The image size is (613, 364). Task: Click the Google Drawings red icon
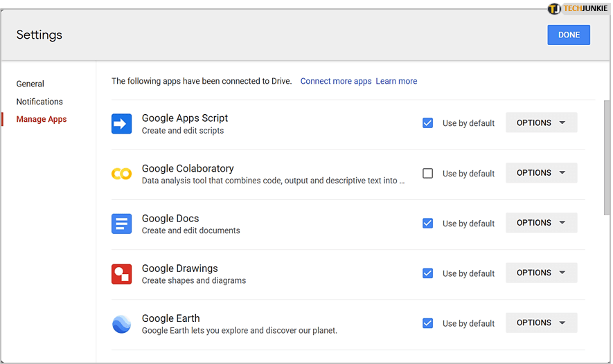click(121, 274)
